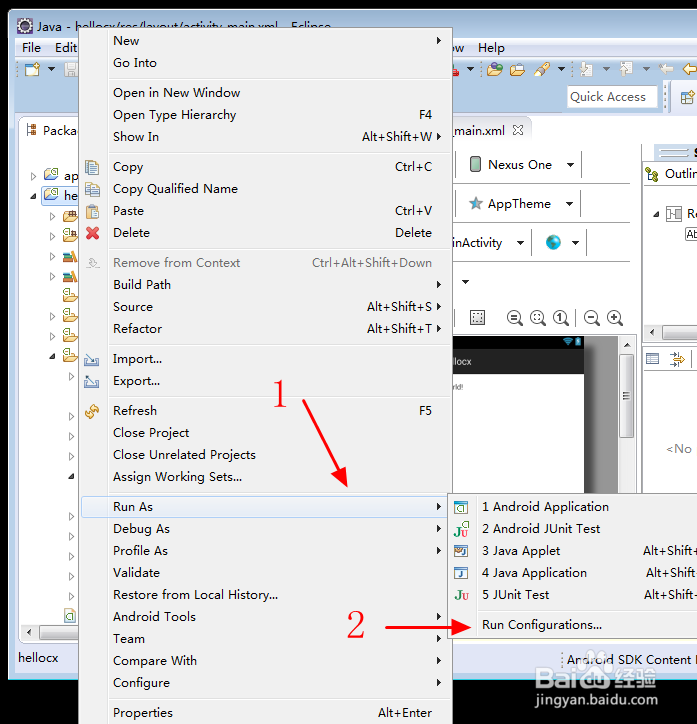Open the Team submenu

266,639
